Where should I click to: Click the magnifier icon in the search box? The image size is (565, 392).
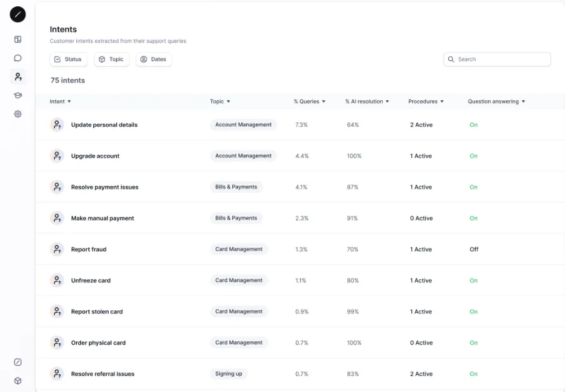pyautogui.click(x=451, y=59)
